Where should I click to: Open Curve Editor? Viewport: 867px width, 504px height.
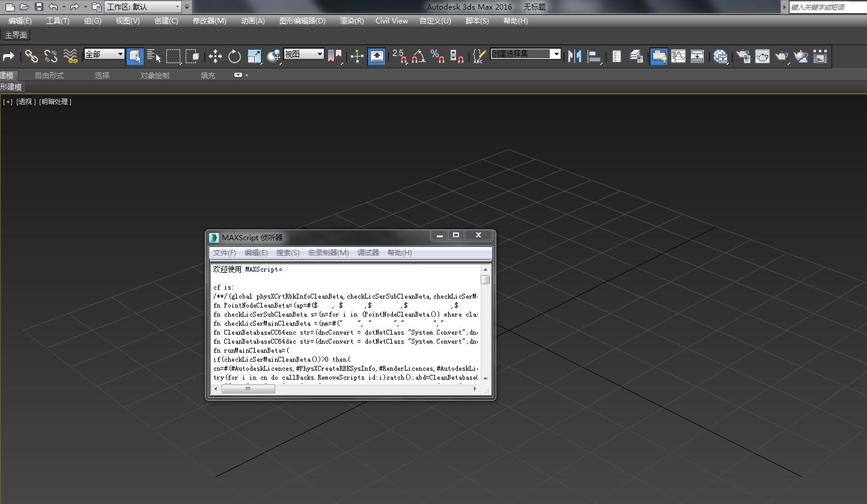(x=678, y=56)
